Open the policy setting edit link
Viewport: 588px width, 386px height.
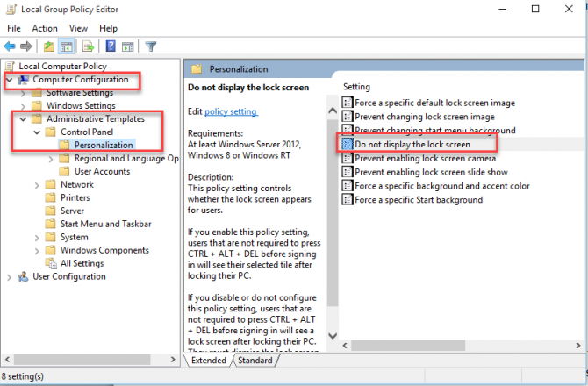click(x=231, y=111)
